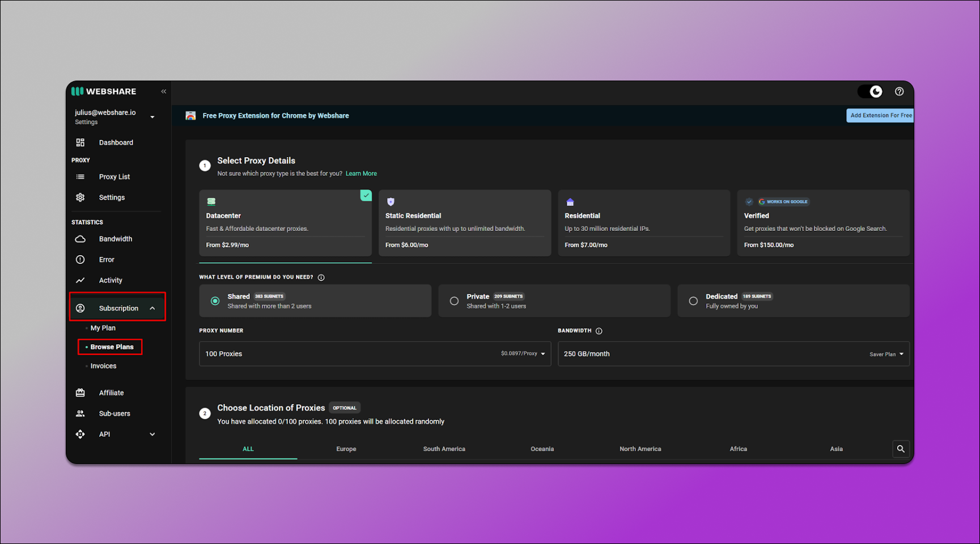
Task: Click the Static Residential shield icon
Action: point(391,201)
